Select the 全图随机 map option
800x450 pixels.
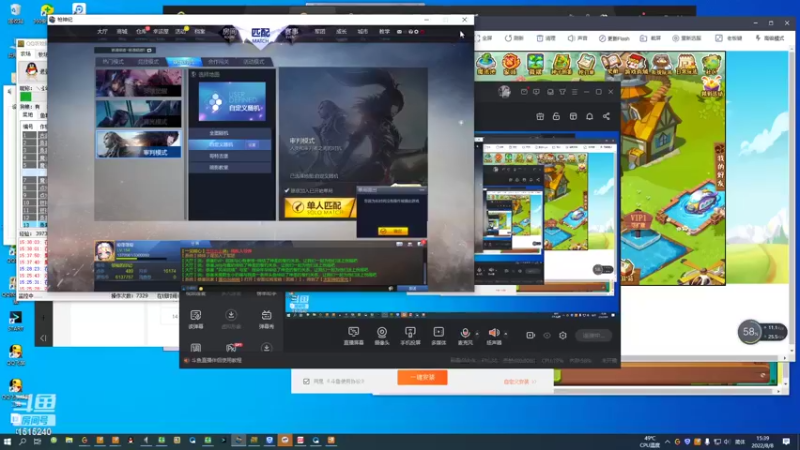[230, 133]
